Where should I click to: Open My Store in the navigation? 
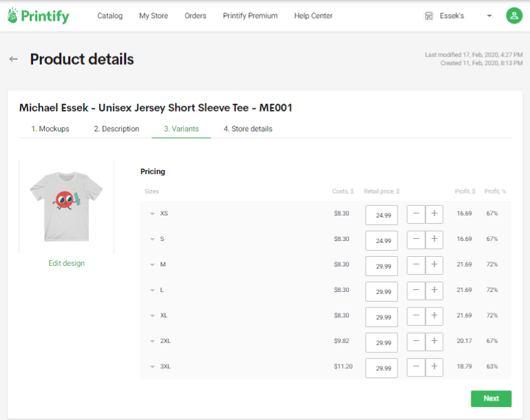click(x=154, y=16)
